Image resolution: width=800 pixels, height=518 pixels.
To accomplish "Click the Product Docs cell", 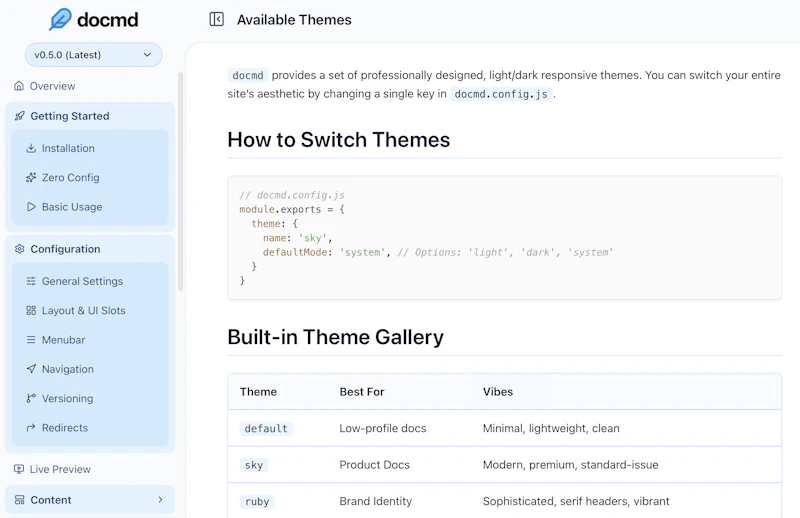I will 374,464.
